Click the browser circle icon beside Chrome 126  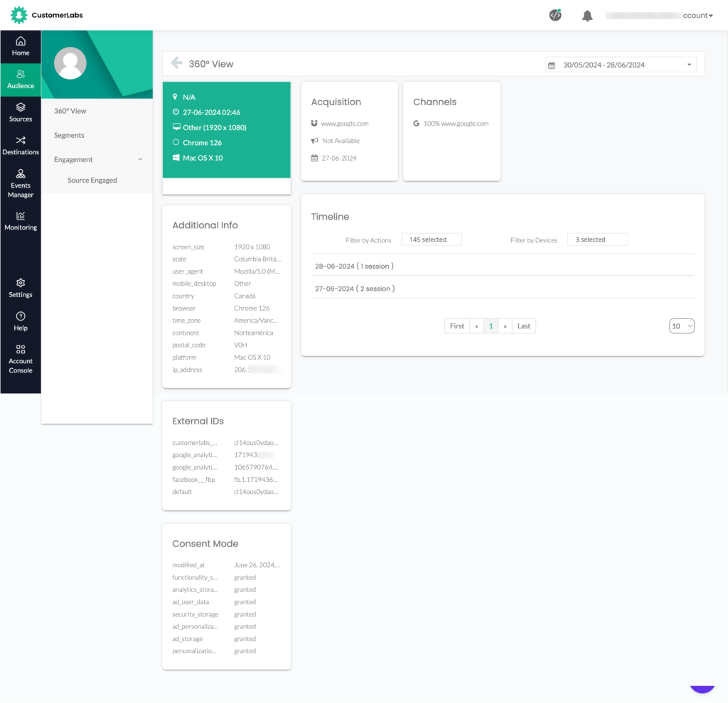(x=176, y=142)
